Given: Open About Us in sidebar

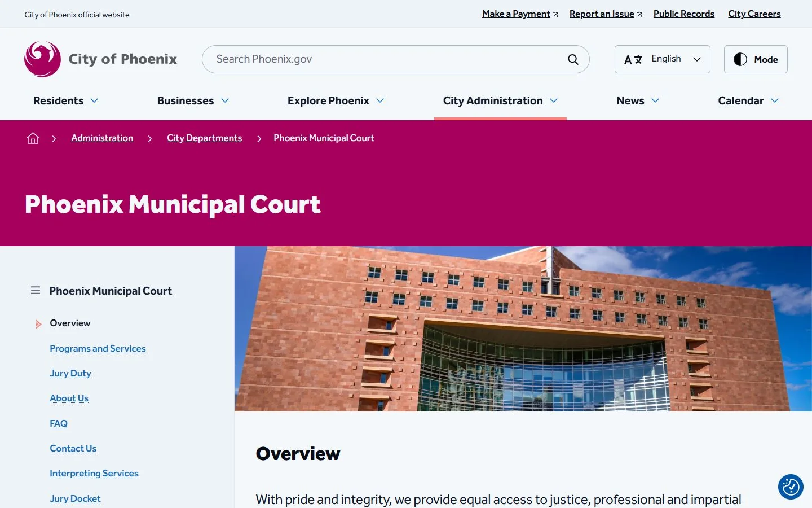Looking at the screenshot, I should tap(69, 398).
